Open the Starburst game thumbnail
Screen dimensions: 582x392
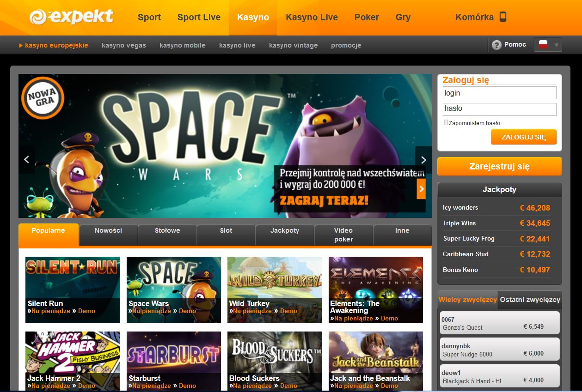point(174,361)
